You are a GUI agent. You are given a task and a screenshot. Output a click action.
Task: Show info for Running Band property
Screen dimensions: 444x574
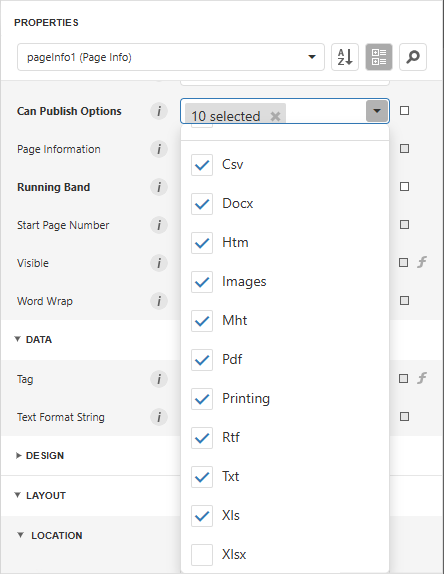click(159, 187)
